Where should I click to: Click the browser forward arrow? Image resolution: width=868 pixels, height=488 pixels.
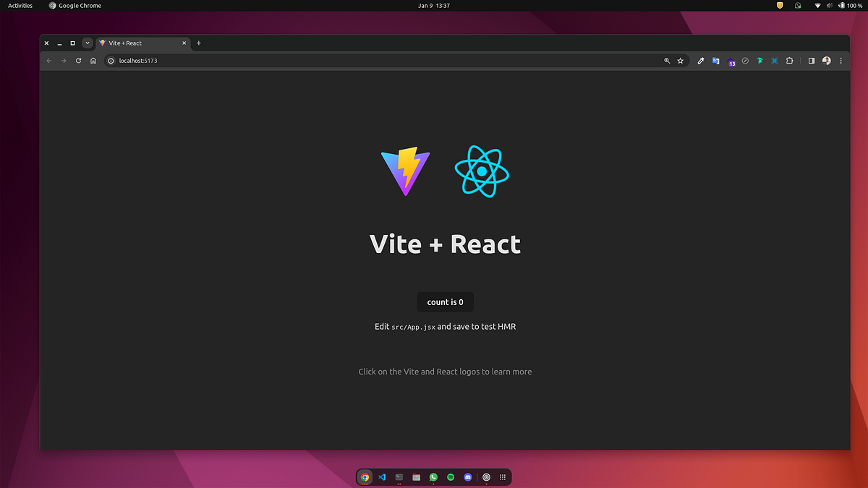64,61
